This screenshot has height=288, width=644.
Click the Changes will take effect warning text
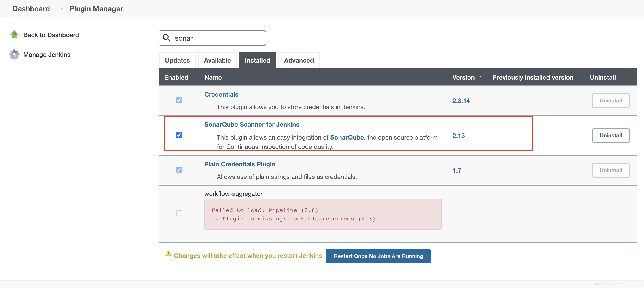(248, 256)
